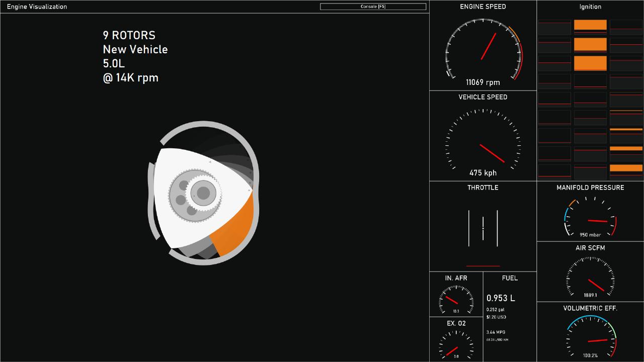Click the Vehicle Speed heading

(x=483, y=97)
